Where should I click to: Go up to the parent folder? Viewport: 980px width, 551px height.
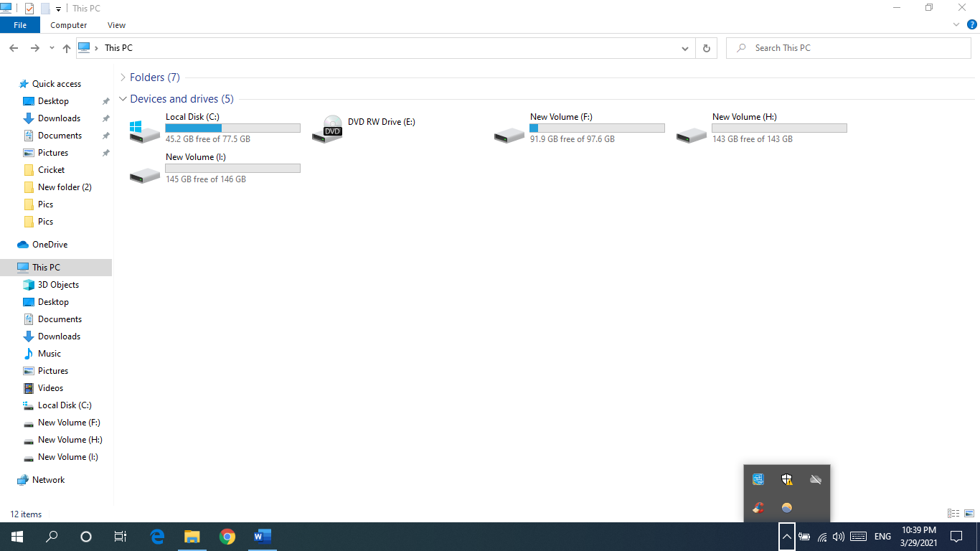[x=66, y=48]
